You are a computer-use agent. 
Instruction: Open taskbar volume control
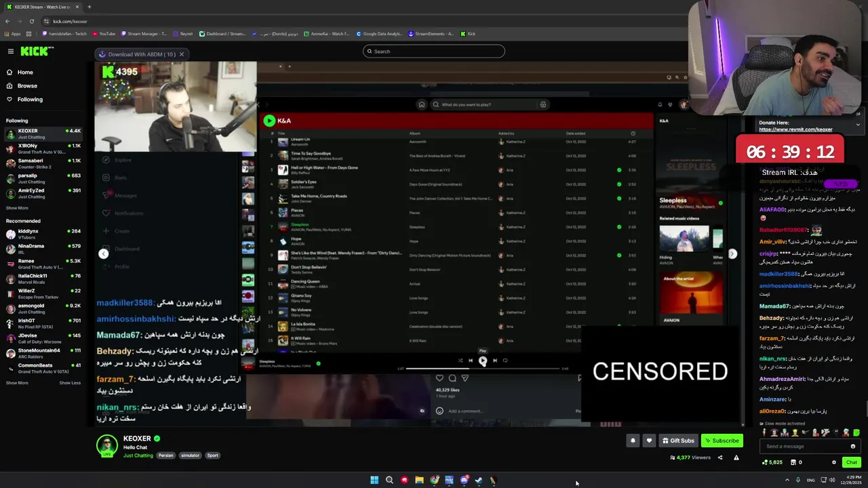[832, 480]
